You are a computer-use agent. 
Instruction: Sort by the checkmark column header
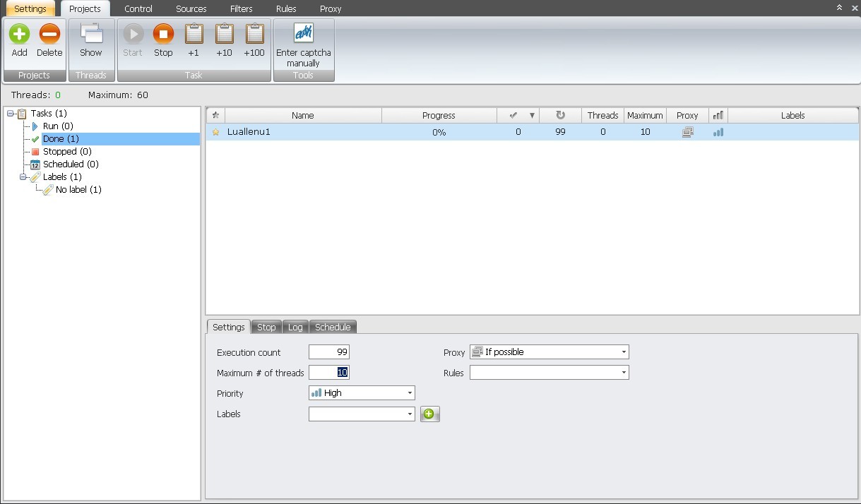tap(513, 115)
